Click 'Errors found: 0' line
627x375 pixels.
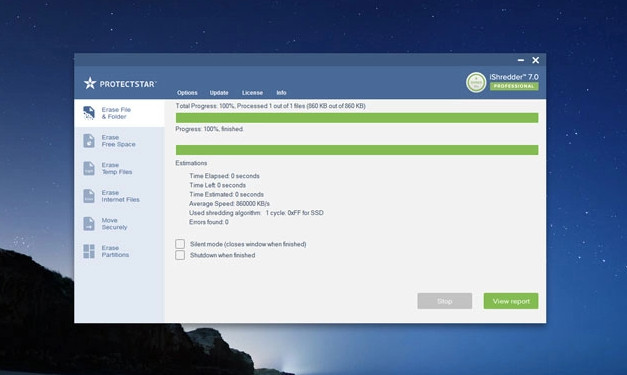click(209, 222)
